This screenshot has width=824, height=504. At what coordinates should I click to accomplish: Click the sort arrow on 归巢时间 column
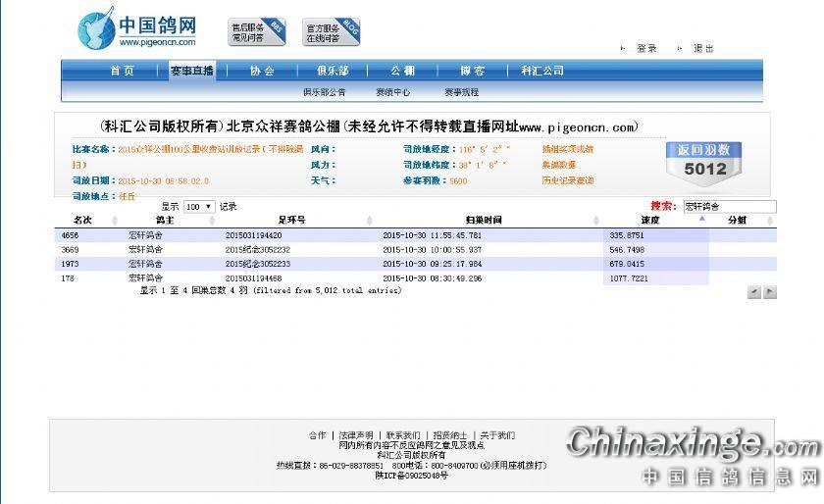click(x=596, y=221)
